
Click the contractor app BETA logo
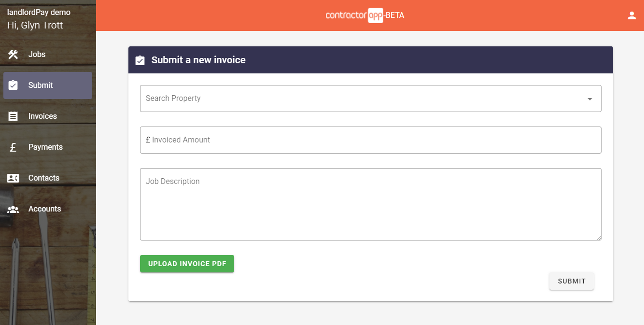click(x=365, y=15)
